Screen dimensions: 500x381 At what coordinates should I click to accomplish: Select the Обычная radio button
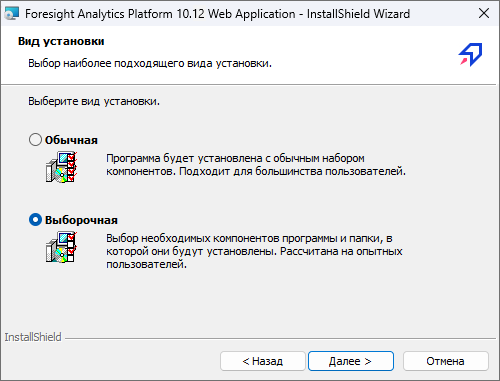[35, 140]
